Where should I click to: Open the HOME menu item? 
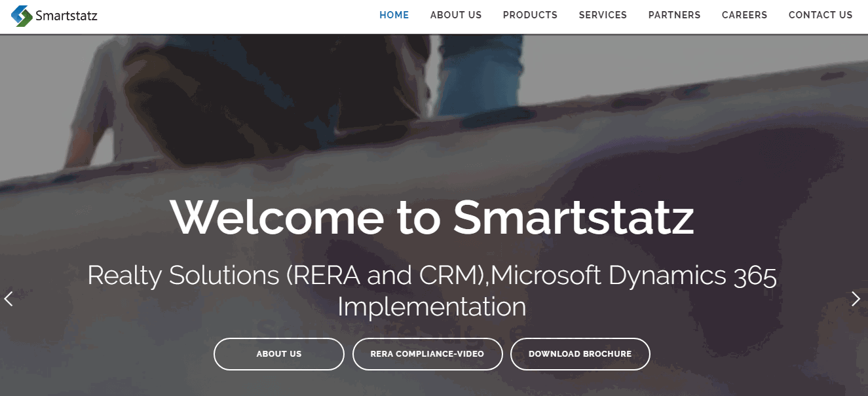[x=394, y=15]
